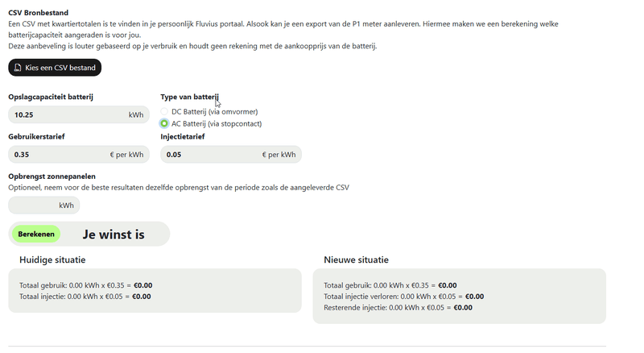
Task: Click '€ per kWh' suffix in Gebruikerstarief
Action: click(x=126, y=155)
